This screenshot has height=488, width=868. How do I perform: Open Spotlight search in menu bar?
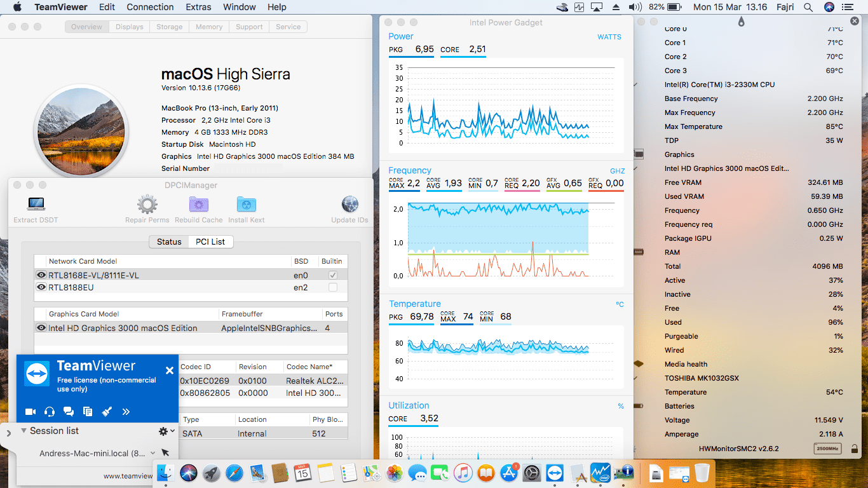(x=808, y=7)
